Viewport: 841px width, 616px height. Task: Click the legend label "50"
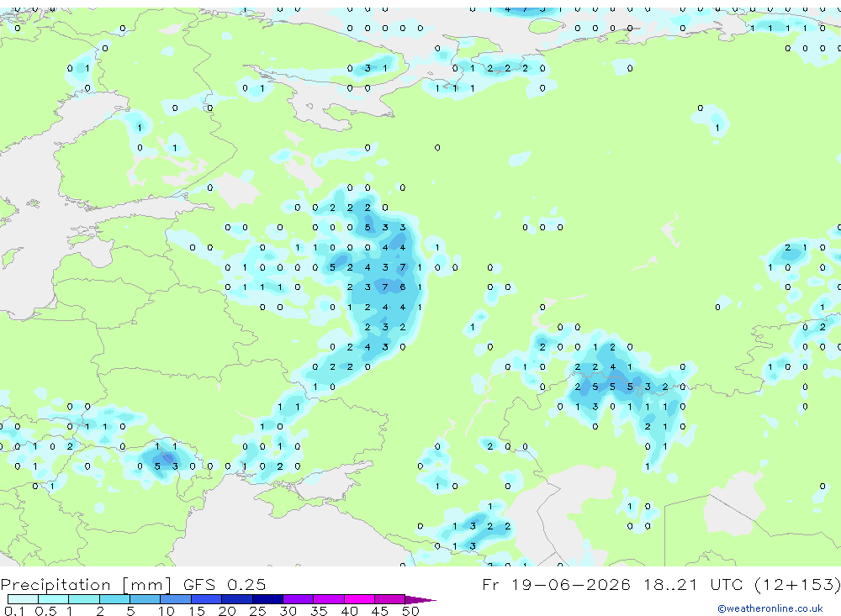pos(410,611)
